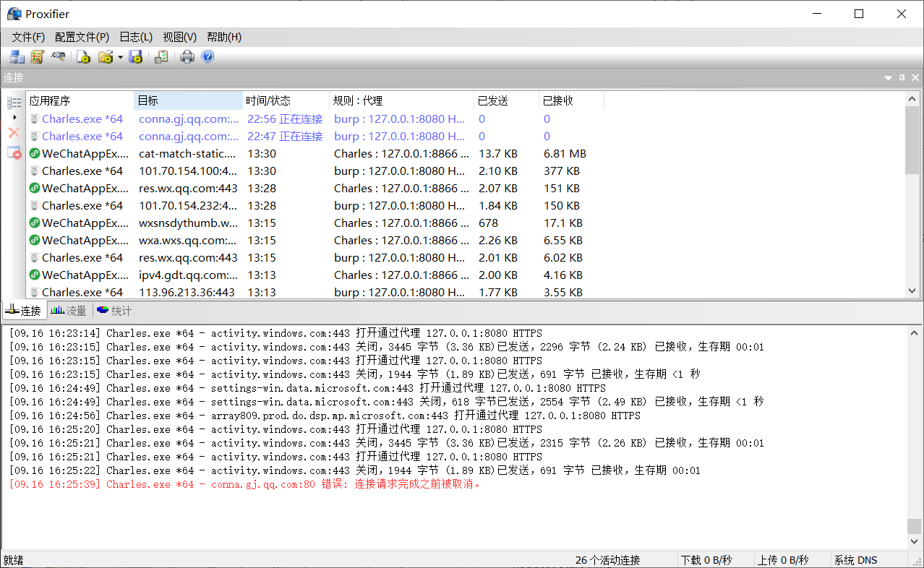Image resolution: width=924 pixels, height=568 pixels.
Task: Click Proxifier title bar app icon
Action: pyautogui.click(x=14, y=14)
